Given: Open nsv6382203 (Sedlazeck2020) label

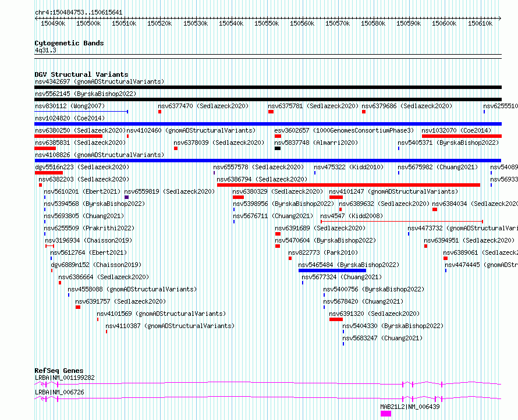Looking at the screenshot, I should 84,179.
